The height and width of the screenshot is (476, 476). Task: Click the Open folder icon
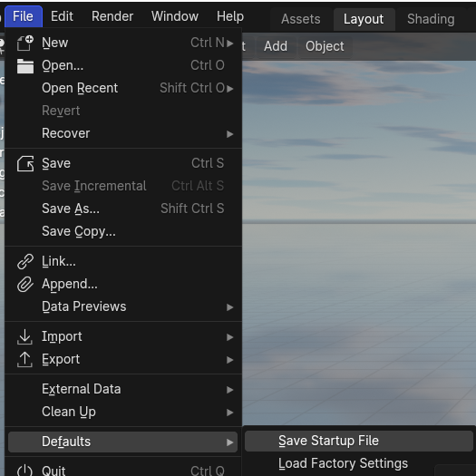coord(25,66)
